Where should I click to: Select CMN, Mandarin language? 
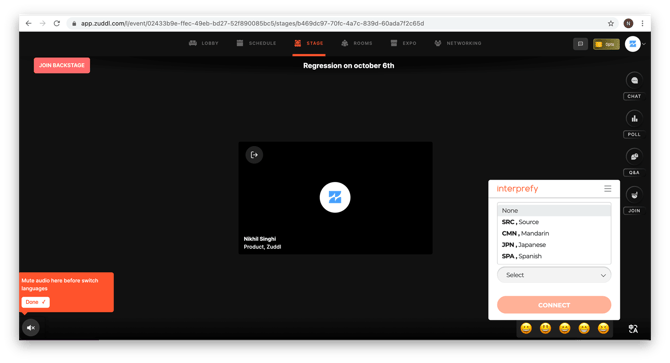coord(554,233)
